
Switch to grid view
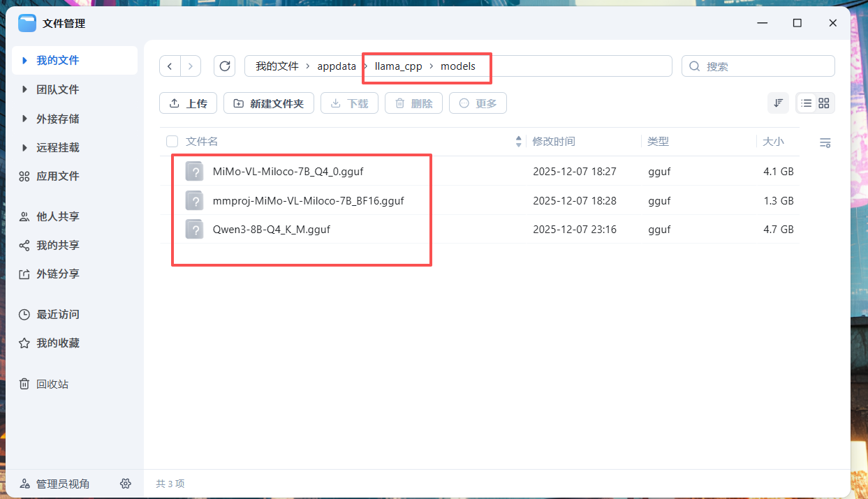824,103
